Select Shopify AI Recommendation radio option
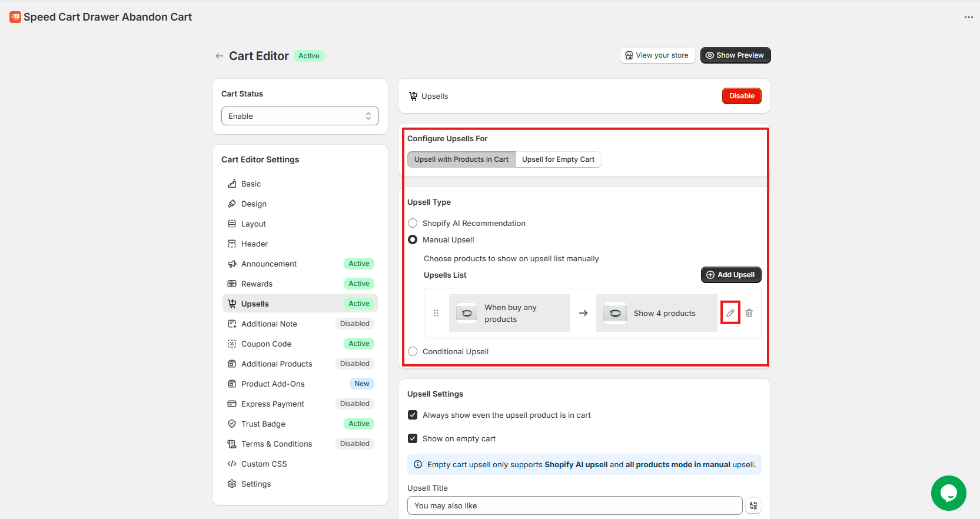The width and height of the screenshot is (980, 519). (413, 223)
